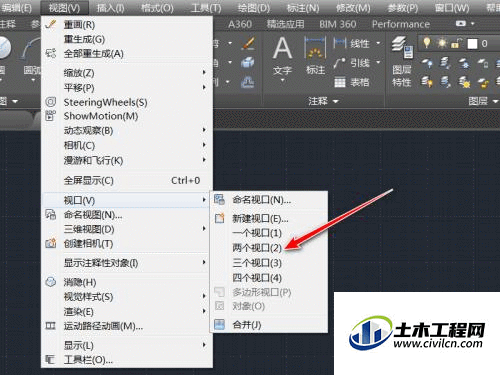
Task: Open the 格式(O) menu
Action: (x=157, y=8)
